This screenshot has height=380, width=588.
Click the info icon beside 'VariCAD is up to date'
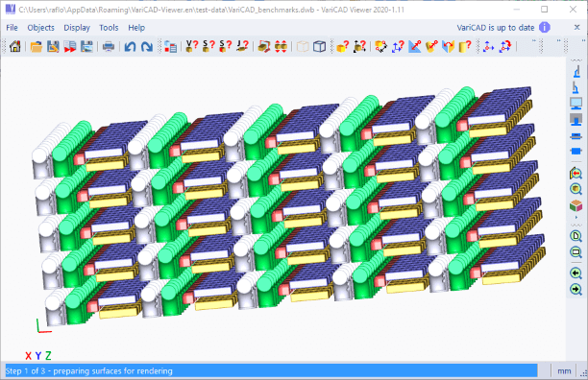pyautogui.click(x=545, y=27)
